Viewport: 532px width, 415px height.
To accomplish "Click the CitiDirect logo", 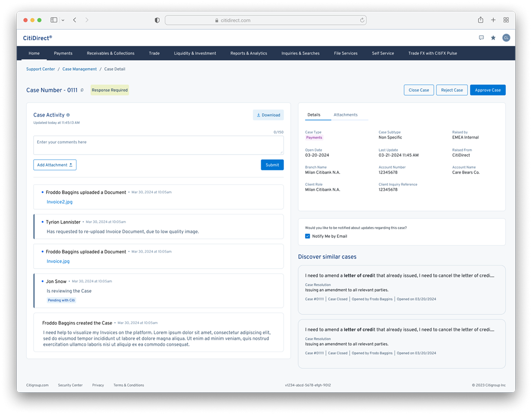I will tap(38, 38).
